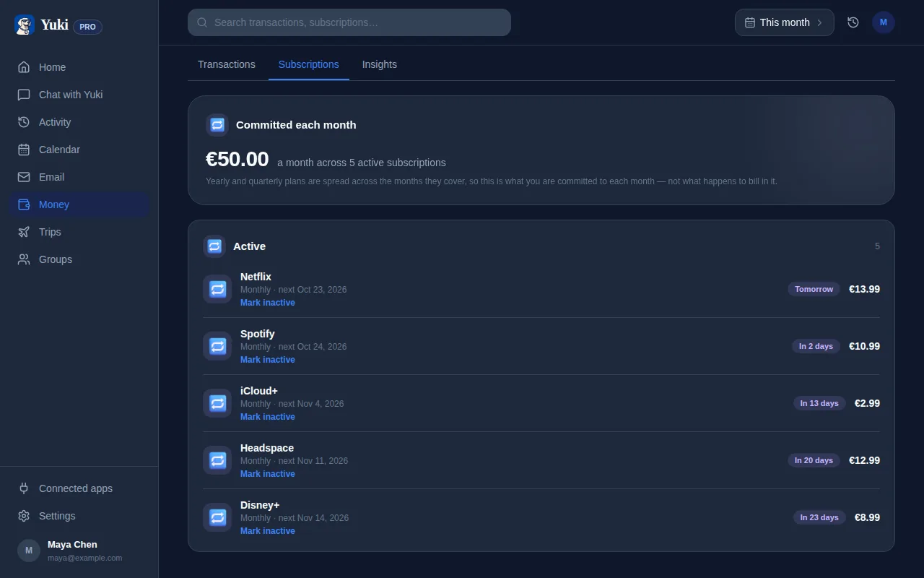Open Calendar in the sidebar
This screenshot has height=578, width=924.
coord(79,150)
